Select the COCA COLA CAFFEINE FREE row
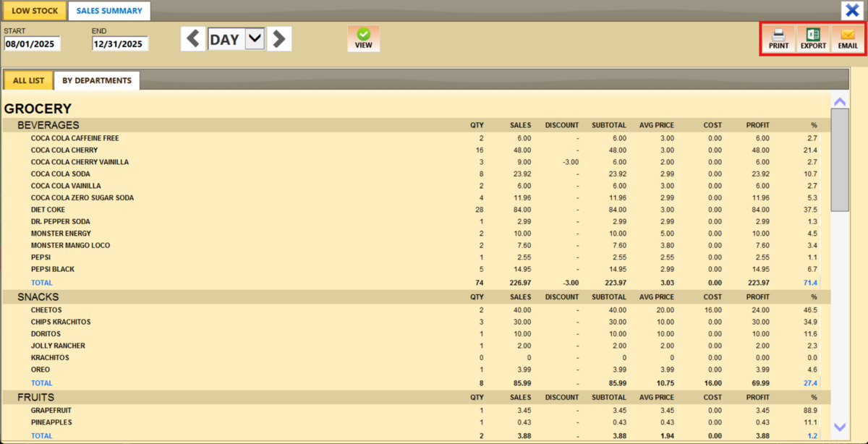Image resolution: width=868 pixels, height=444 pixels. (416, 138)
